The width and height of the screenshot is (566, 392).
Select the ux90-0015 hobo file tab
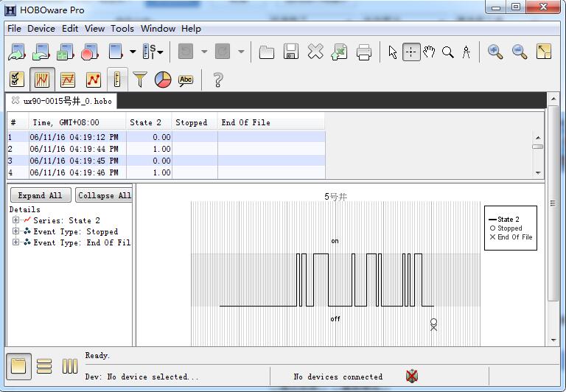click(66, 101)
